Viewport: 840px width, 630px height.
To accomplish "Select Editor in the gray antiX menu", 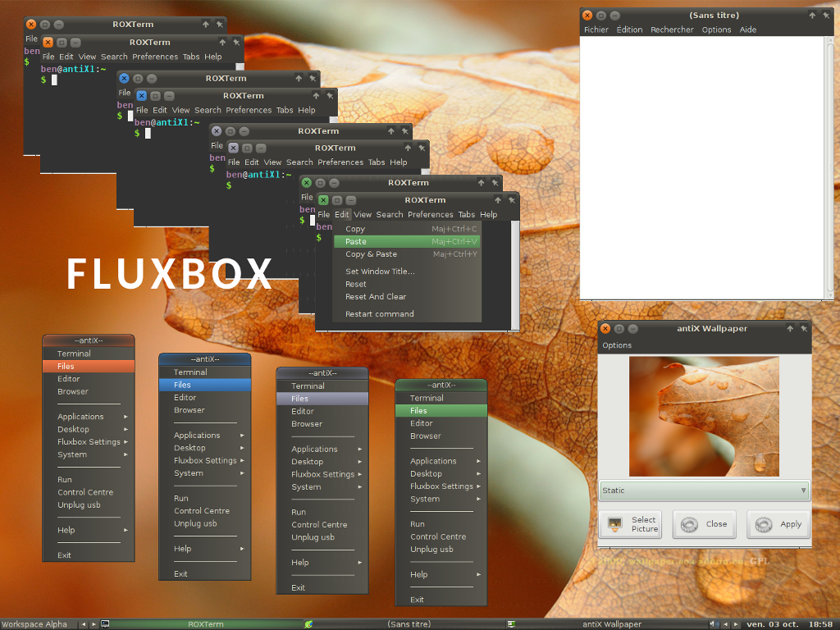I will pos(322,412).
